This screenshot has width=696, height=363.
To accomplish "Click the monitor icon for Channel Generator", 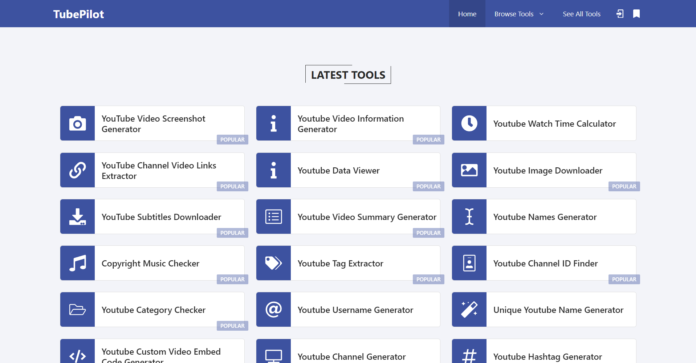I will 273,355.
